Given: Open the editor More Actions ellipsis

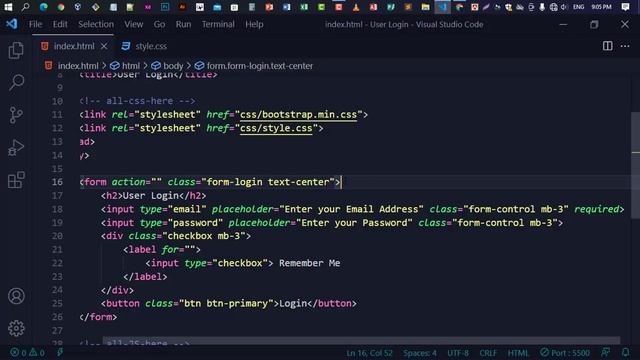Looking at the screenshot, I should tap(625, 46).
